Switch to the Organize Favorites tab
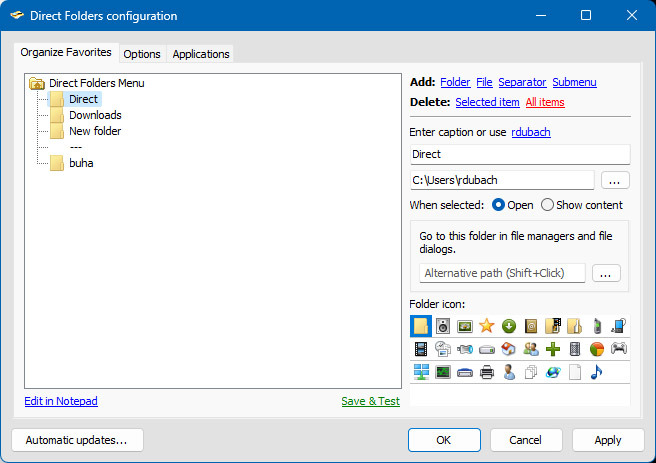656x463 pixels. point(66,52)
